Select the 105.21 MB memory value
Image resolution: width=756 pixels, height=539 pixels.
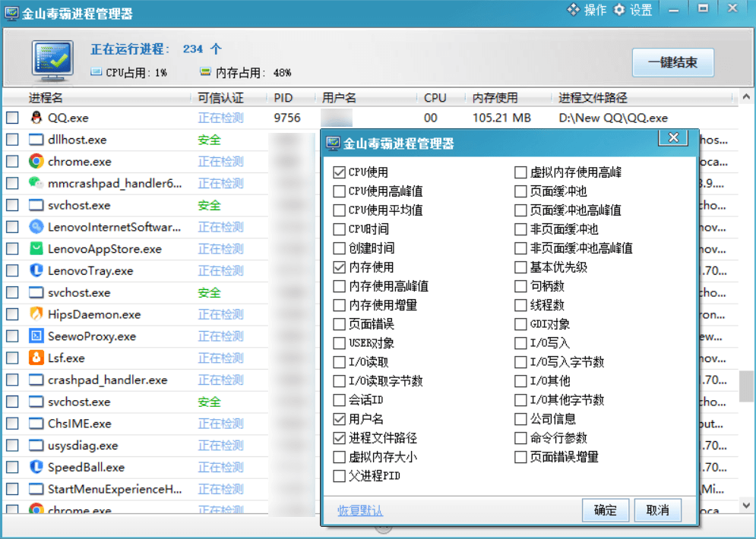501,118
